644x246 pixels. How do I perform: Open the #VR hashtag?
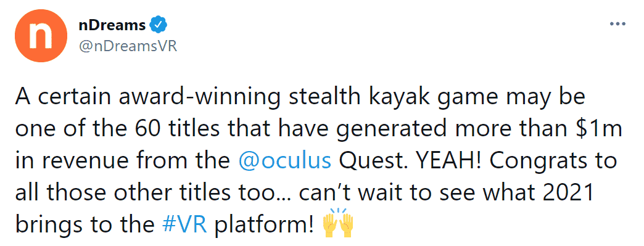184,225
